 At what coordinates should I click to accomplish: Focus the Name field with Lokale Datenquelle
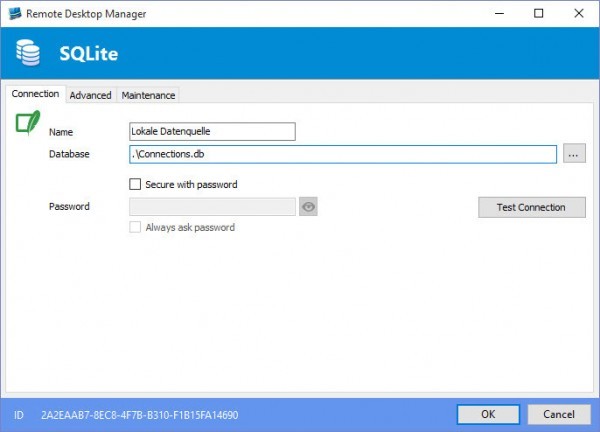tap(212, 131)
